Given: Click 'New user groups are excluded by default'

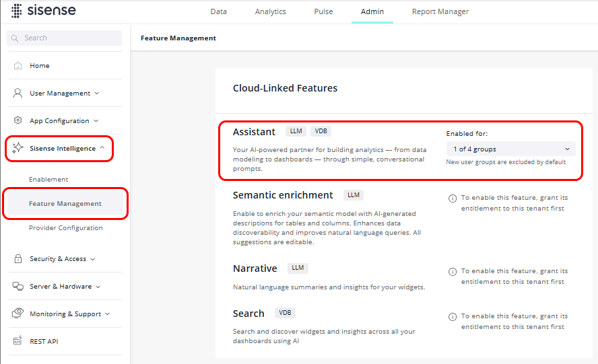Looking at the screenshot, I should coord(506,162).
